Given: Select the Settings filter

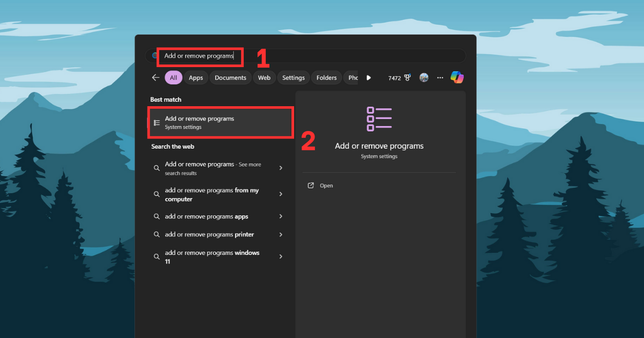Looking at the screenshot, I should pos(293,77).
